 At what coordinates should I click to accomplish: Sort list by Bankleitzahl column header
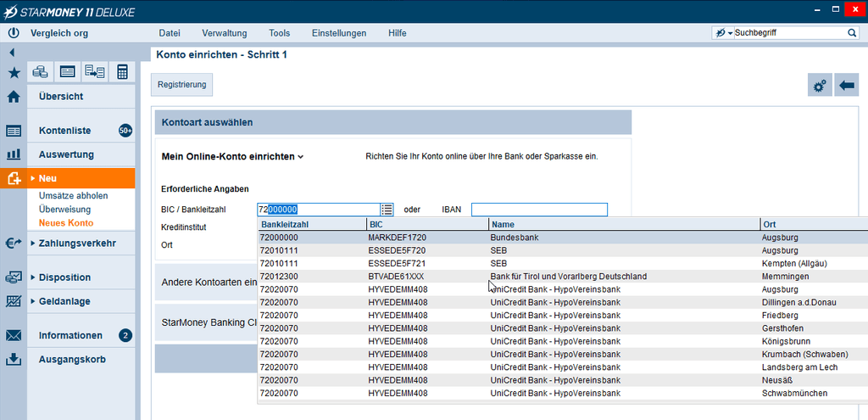pyautogui.click(x=312, y=224)
